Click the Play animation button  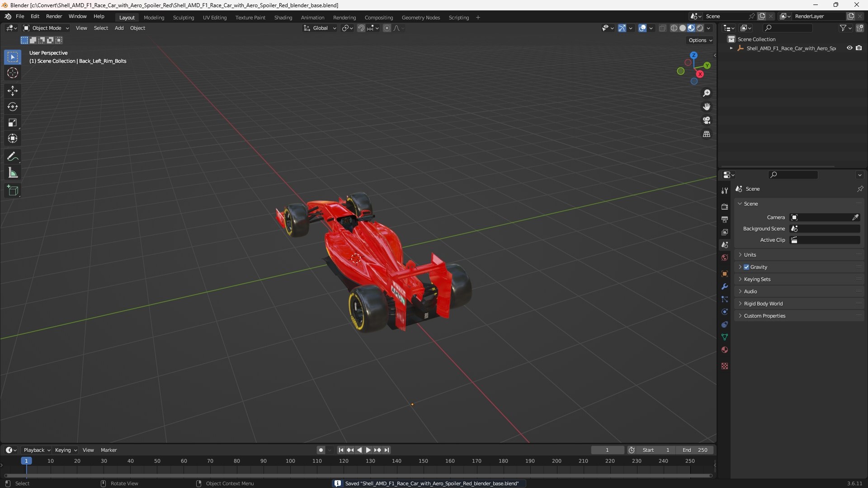(368, 450)
